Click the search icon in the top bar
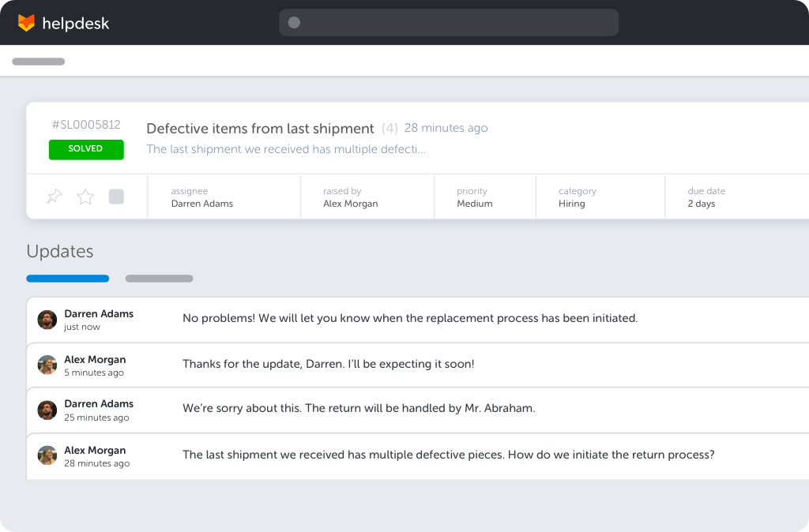809x532 pixels. pos(293,23)
